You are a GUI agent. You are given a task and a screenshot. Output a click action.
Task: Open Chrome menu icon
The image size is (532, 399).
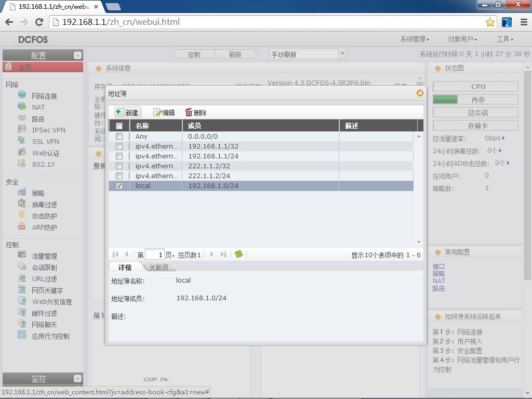[x=524, y=22]
